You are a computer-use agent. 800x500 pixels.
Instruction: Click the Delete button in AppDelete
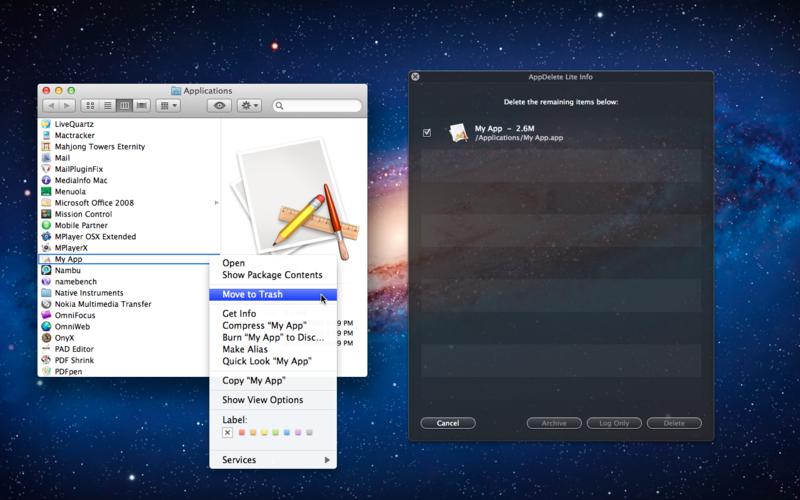tap(674, 423)
